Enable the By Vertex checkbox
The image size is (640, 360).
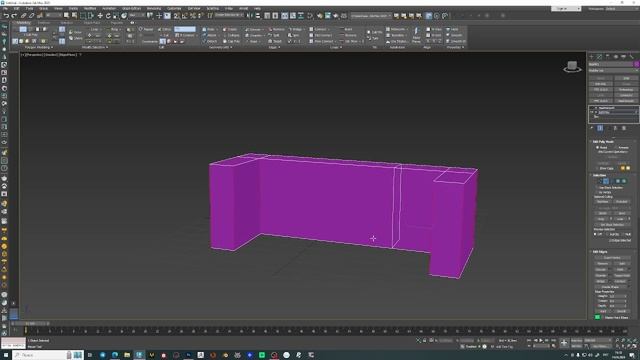pyautogui.click(x=597, y=192)
